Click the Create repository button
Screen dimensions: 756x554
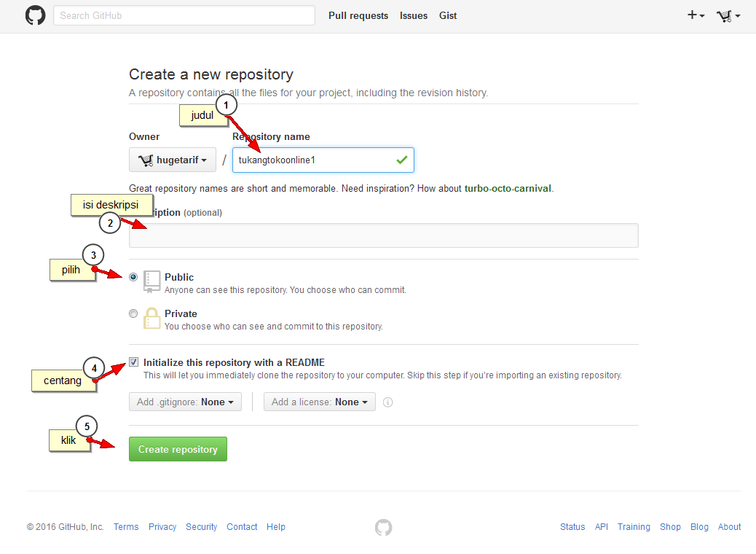click(x=178, y=449)
